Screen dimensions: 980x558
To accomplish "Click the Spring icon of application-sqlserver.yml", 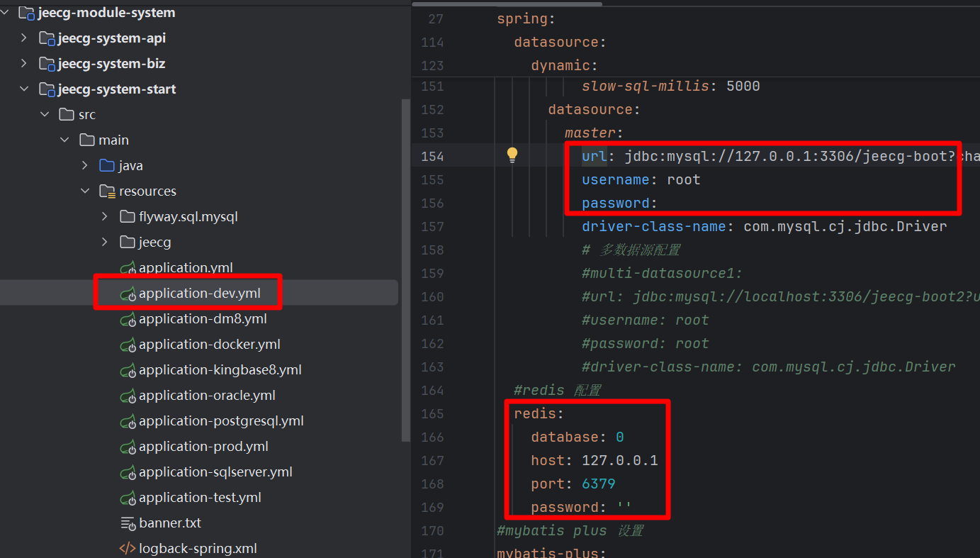I will tap(128, 472).
